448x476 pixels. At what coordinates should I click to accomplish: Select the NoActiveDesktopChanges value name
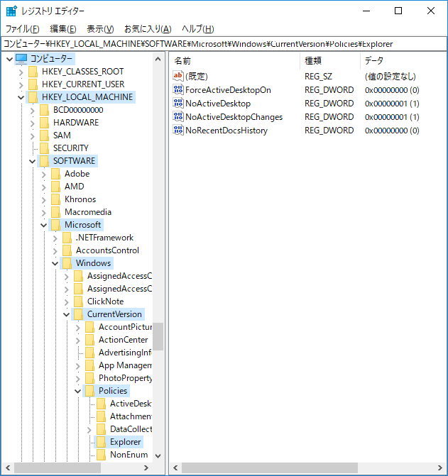pos(234,117)
